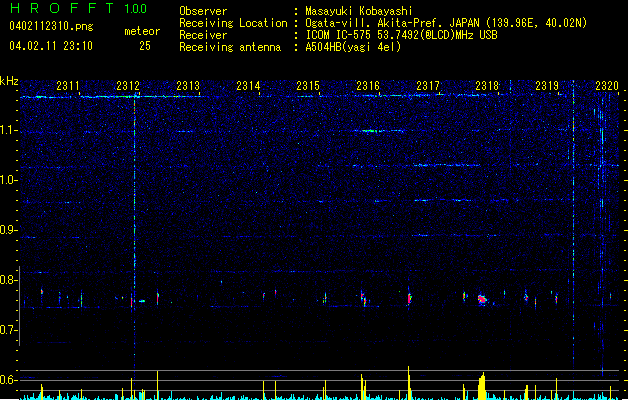Click the wide yellow intensity peak under 2318
Image resolution: width=629 pixels, height=400 pixels.
click(x=482, y=386)
